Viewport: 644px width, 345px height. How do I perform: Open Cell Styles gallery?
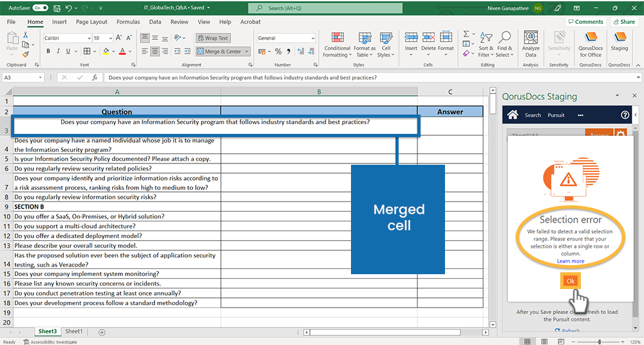tap(385, 45)
